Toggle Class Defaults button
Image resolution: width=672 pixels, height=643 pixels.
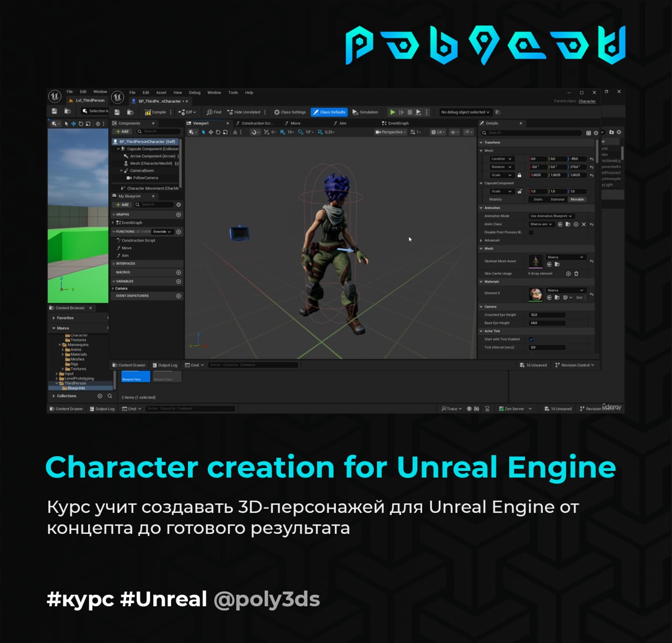(330, 112)
